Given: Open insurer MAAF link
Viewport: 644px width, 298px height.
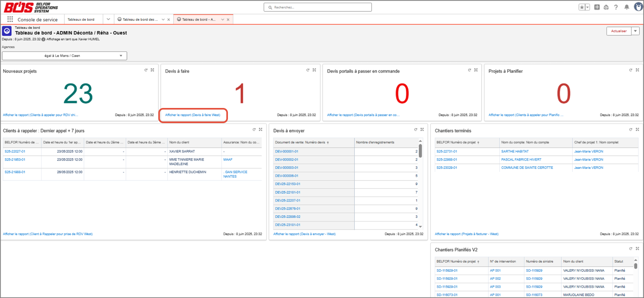Looking at the screenshot, I should tap(228, 159).
